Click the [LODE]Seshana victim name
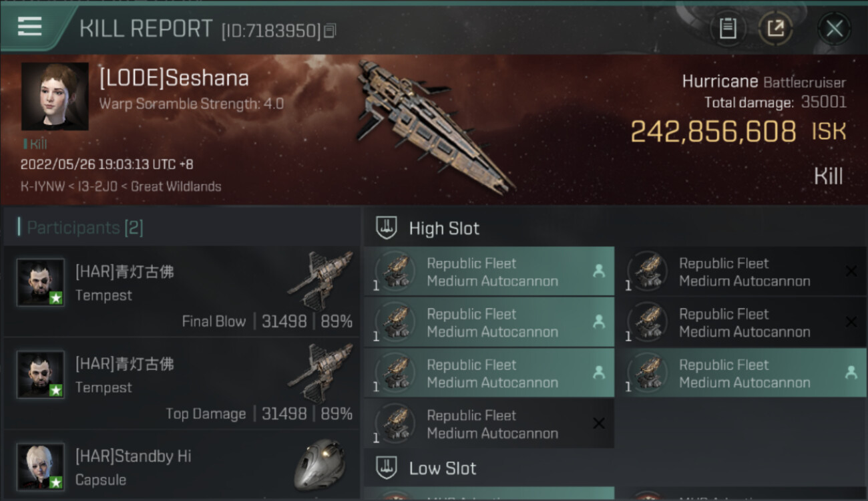Viewport: 868px width, 501px height. click(x=174, y=78)
